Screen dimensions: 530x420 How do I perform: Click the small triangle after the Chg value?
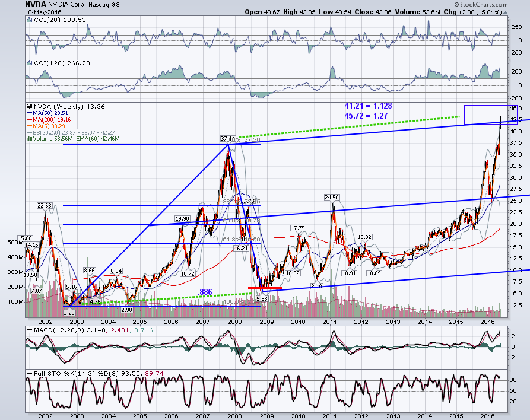505,12
